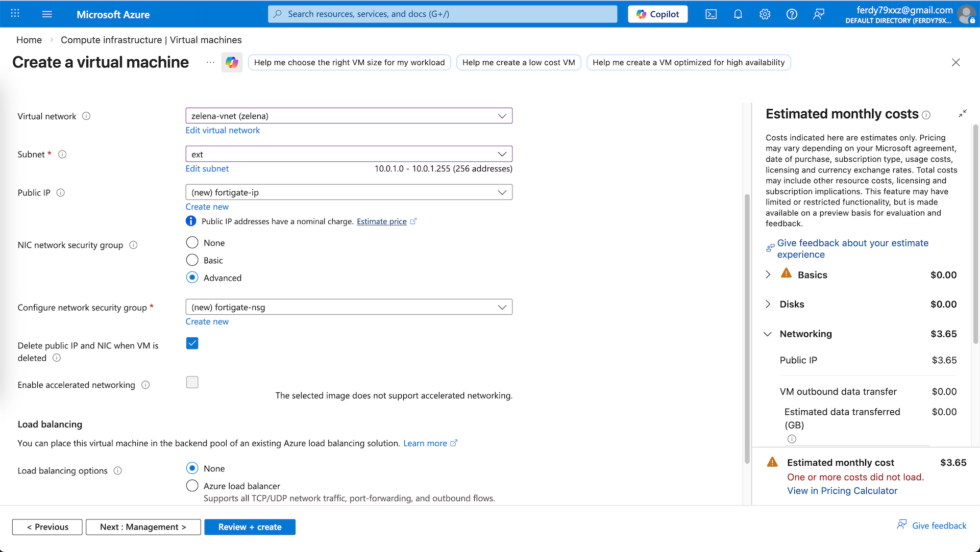Open the Public IP dropdown
Screen dimensions: 980x552
click(349, 192)
